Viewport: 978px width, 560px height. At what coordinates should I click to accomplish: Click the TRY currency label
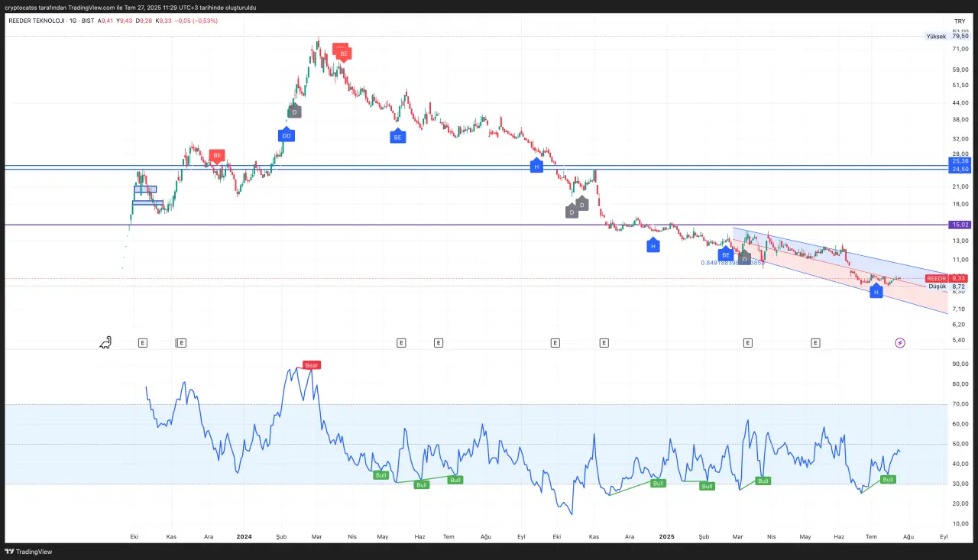(960, 21)
